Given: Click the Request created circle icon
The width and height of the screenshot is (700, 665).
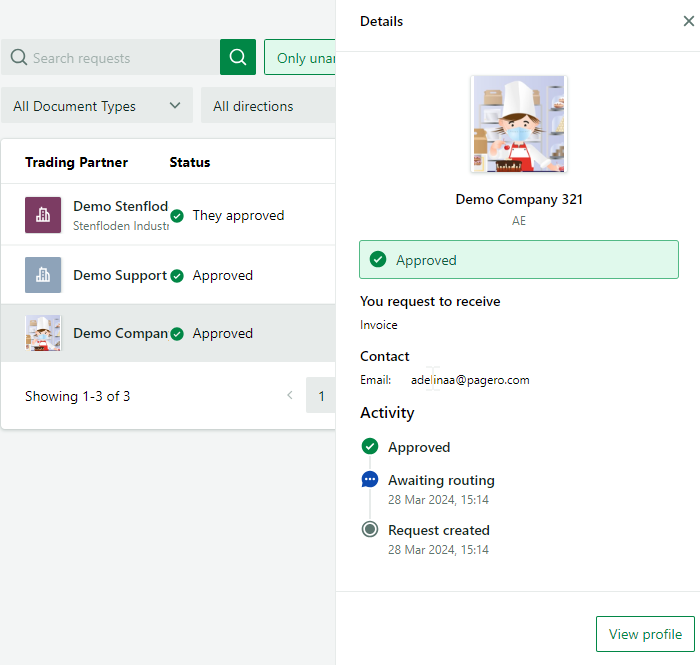Looking at the screenshot, I should coord(370,529).
